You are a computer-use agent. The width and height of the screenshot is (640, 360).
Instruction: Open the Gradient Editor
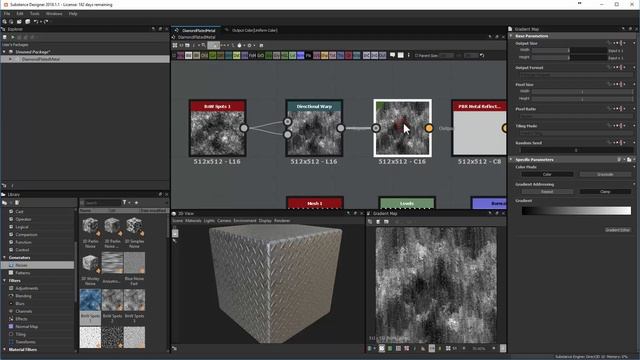point(618,230)
